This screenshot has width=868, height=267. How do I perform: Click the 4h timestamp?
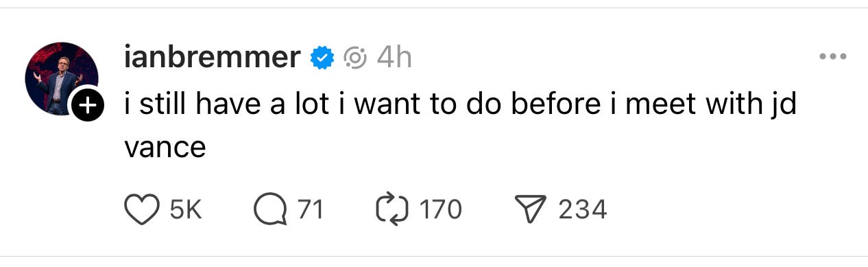[x=394, y=58]
